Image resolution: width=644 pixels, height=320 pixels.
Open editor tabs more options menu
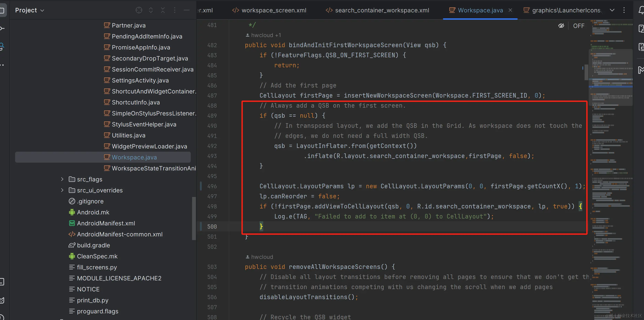[624, 10]
